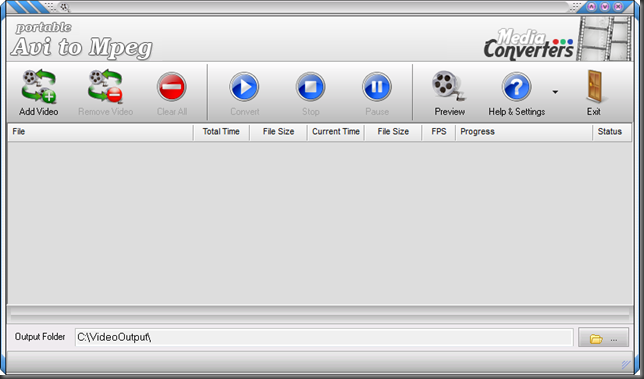Expand the Help & Settings dropdown arrow

click(555, 92)
